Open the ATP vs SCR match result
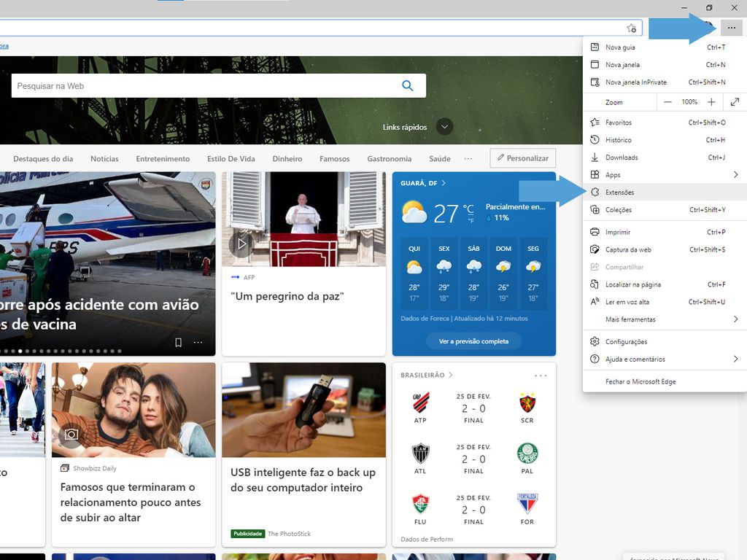747x560 pixels. pos(473,408)
